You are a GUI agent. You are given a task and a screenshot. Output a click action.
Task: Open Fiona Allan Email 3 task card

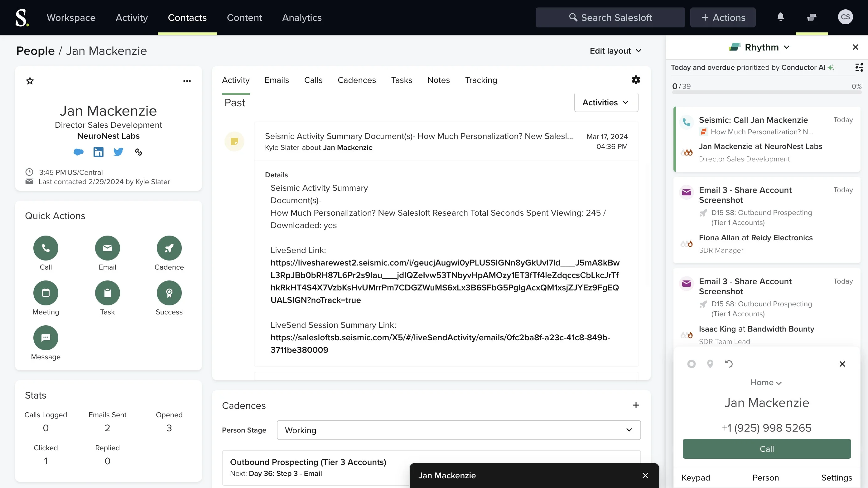(767, 220)
